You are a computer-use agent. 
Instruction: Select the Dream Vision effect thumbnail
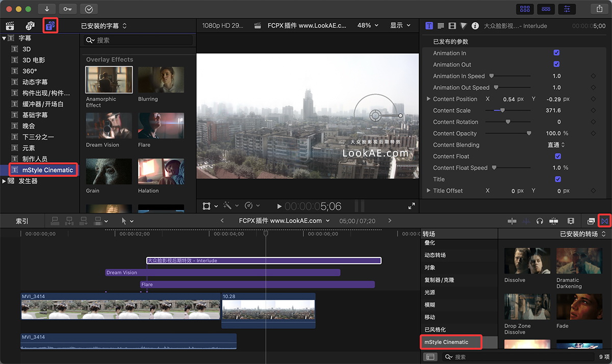[109, 125]
